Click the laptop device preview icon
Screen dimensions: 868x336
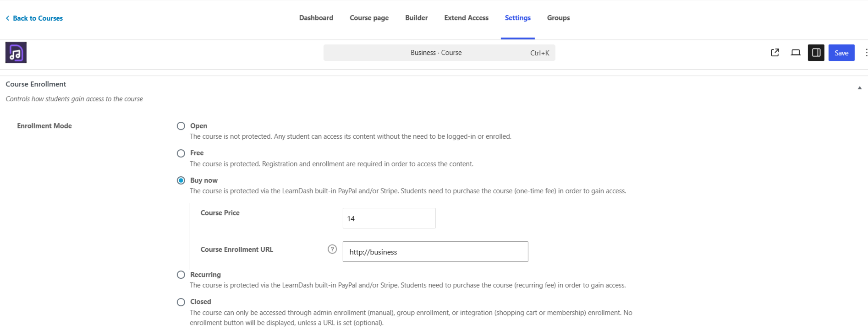(796, 53)
